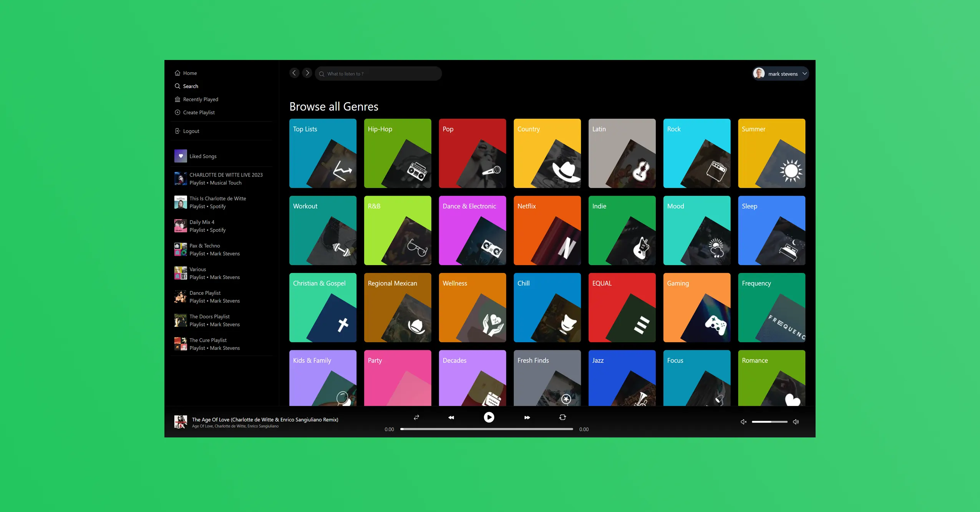The height and width of the screenshot is (512, 980).
Task: Open Frequency genre tile
Action: [772, 308]
